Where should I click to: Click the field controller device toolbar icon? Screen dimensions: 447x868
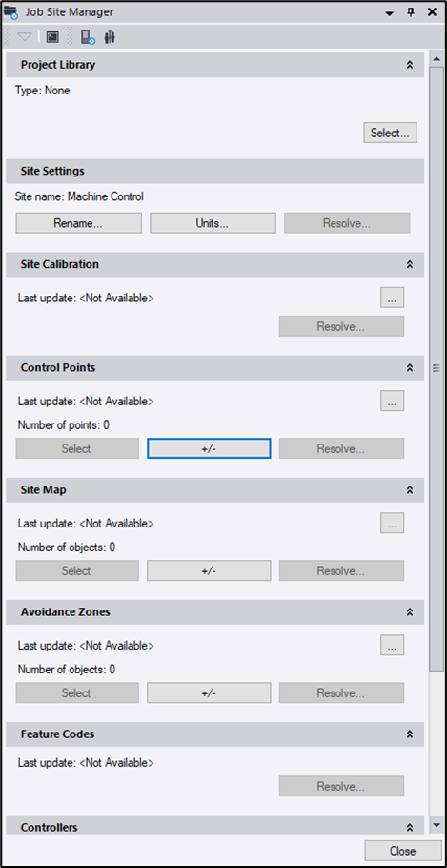point(88,37)
